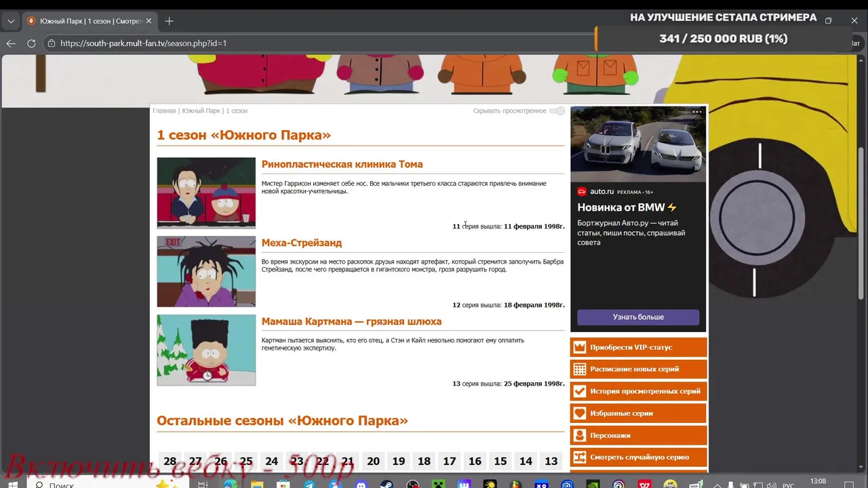The image size is (868, 488).
Task: Expand the browser tab list dropdown arrow
Action: 11,21
